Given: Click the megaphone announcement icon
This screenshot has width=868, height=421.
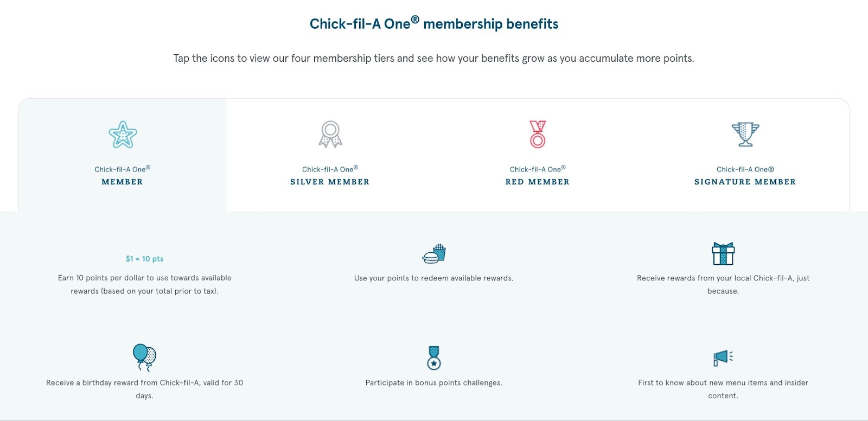Looking at the screenshot, I should [x=723, y=358].
